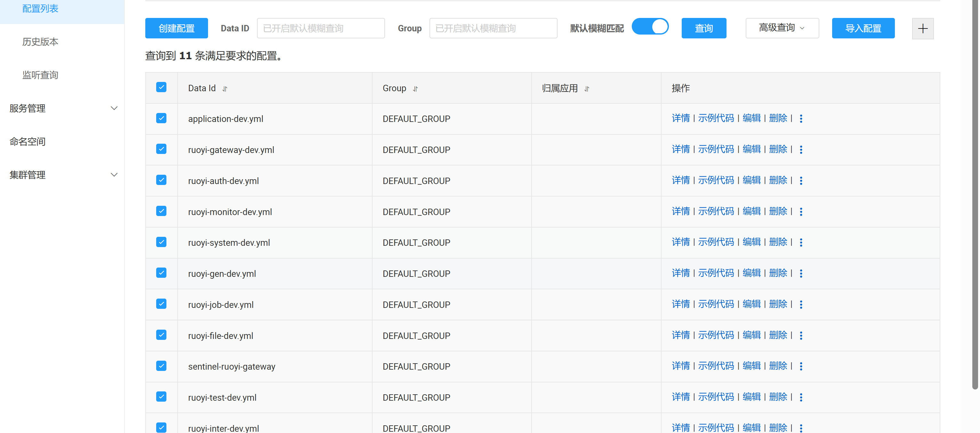Open 监听查询 sidebar item
This screenshot has height=433, width=980.
(40, 75)
